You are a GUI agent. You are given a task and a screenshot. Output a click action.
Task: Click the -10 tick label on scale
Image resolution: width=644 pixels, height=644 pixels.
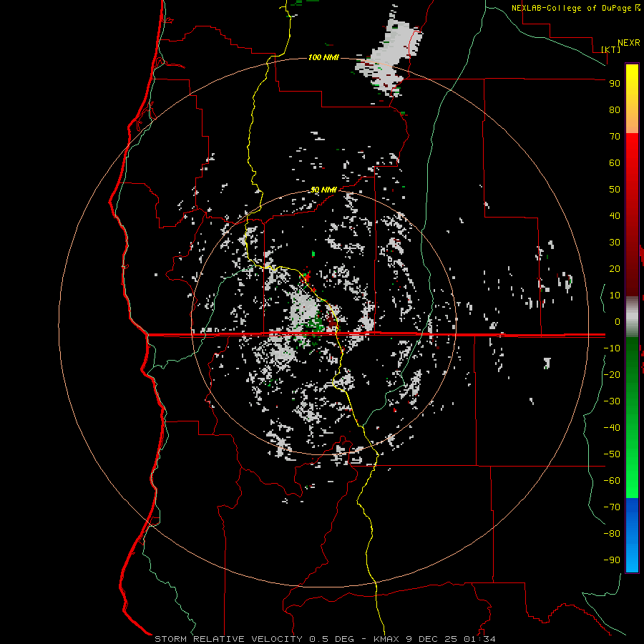pos(612,348)
